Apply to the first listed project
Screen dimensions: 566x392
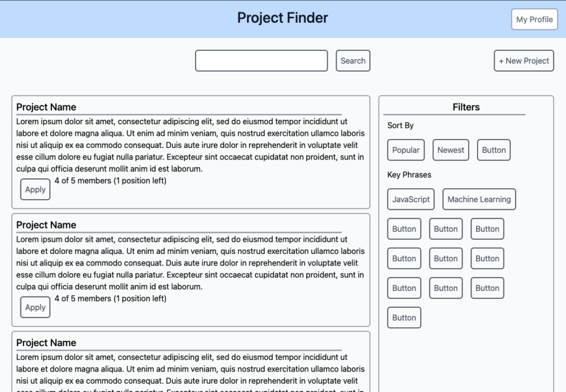(x=35, y=189)
